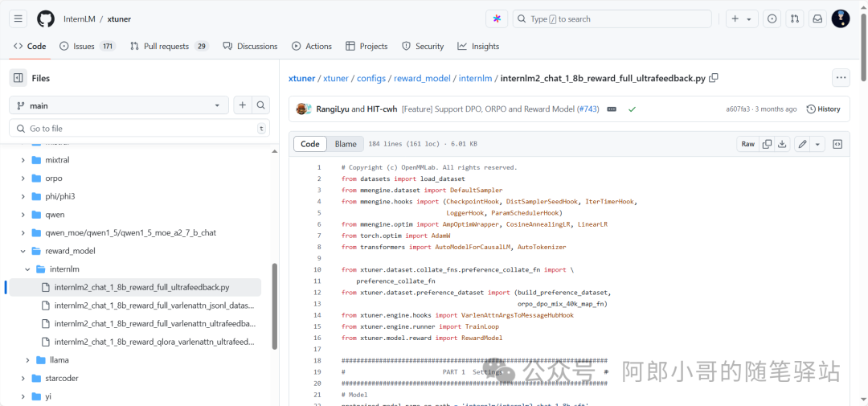Open pull request #743 link
The height and width of the screenshot is (406, 868).
pyautogui.click(x=588, y=109)
